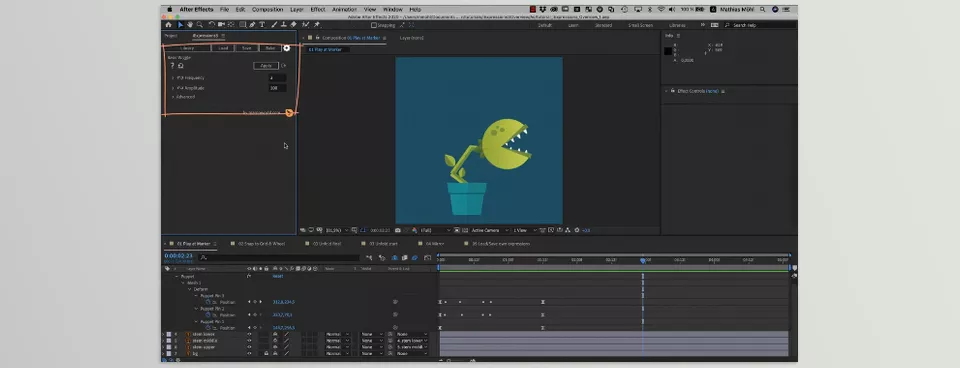960x368 pixels.
Task: Expand the Advanced section
Action: pos(173,97)
